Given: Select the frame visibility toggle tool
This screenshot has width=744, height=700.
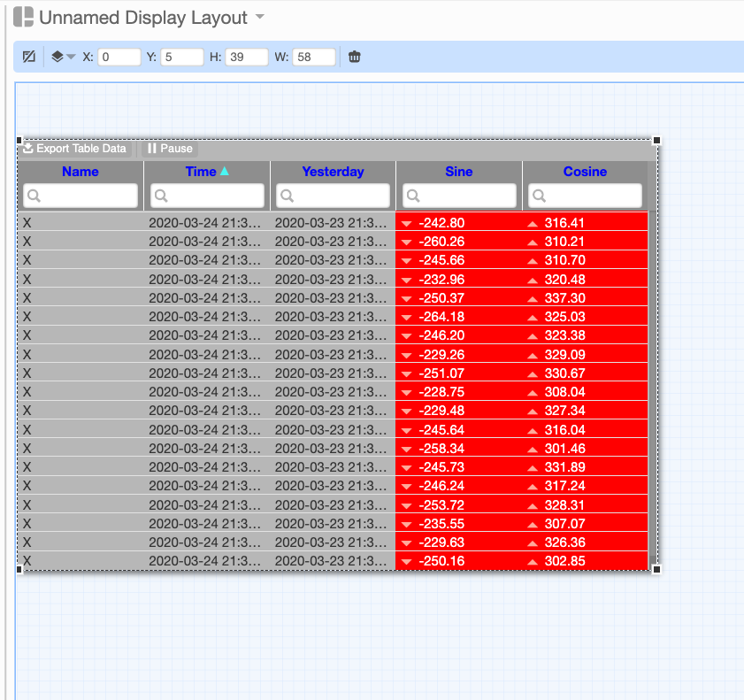Looking at the screenshot, I should coord(28,57).
